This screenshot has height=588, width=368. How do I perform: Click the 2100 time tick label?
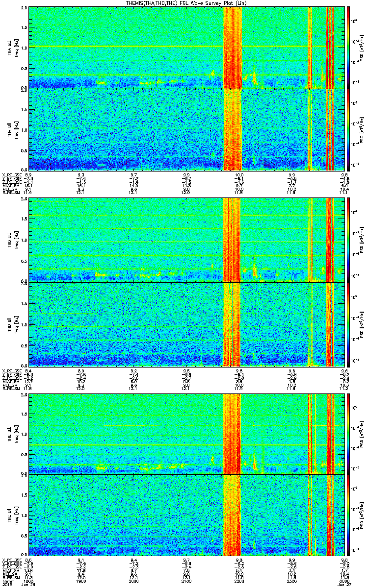pos(187,581)
